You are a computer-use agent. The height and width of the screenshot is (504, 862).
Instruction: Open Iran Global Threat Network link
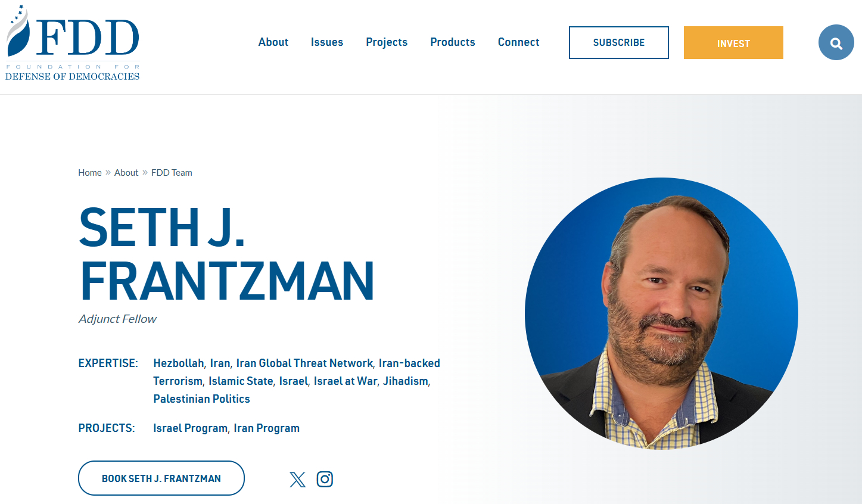coord(304,363)
